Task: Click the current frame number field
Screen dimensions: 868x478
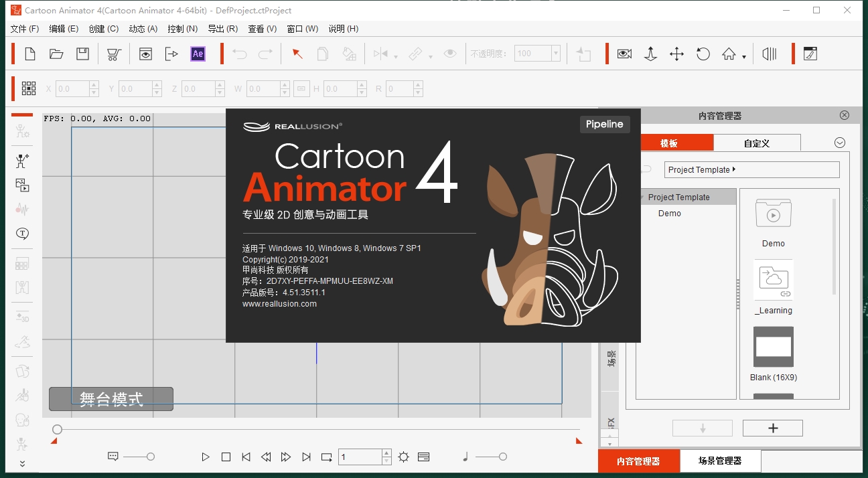Action: click(360, 457)
